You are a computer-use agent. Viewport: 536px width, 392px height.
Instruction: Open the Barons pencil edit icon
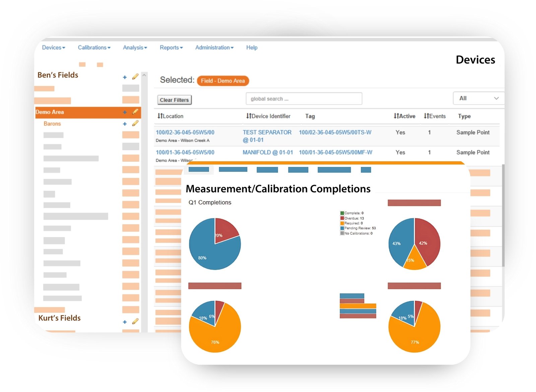pos(135,123)
